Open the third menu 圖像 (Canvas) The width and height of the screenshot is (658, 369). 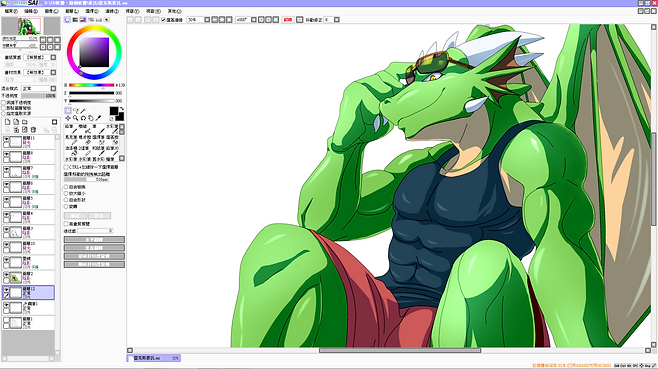pos(52,11)
